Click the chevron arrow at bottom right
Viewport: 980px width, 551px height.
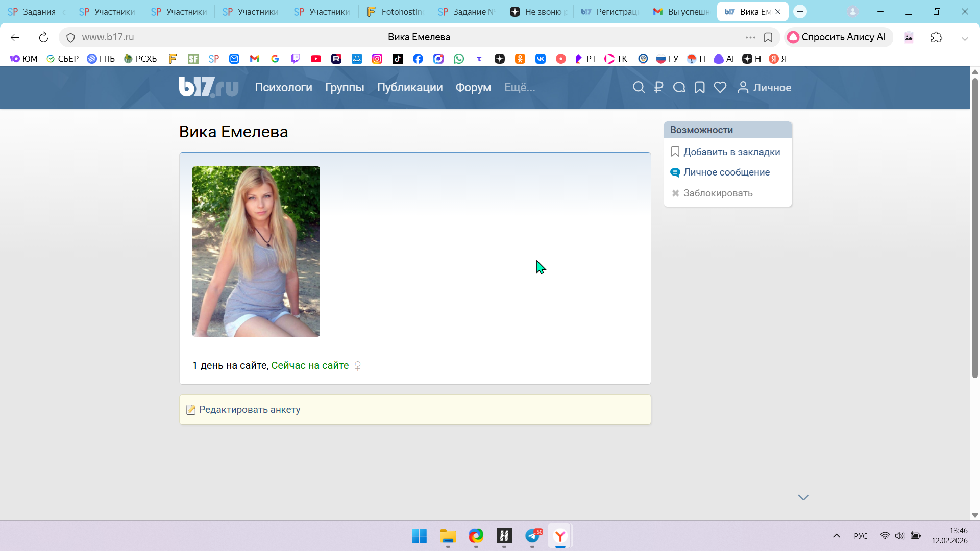[x=803, y=497]
